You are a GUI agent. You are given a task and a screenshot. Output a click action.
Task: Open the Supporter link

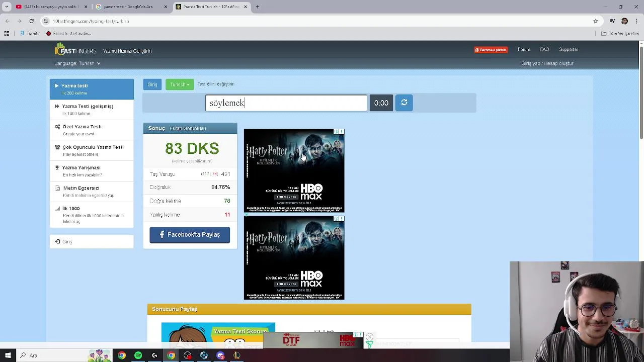tap(569, 49)
